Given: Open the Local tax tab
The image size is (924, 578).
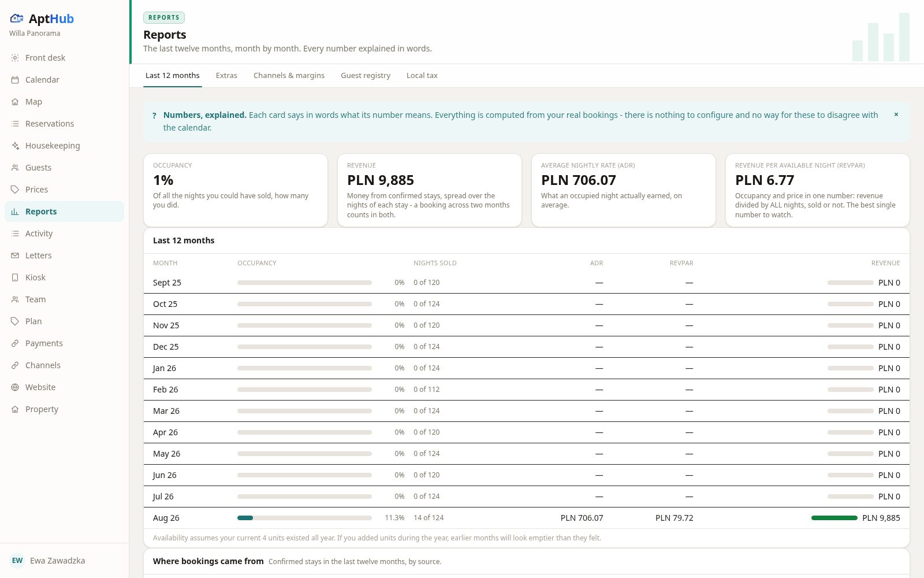Looking at the screenshot, I should [422, 76].
